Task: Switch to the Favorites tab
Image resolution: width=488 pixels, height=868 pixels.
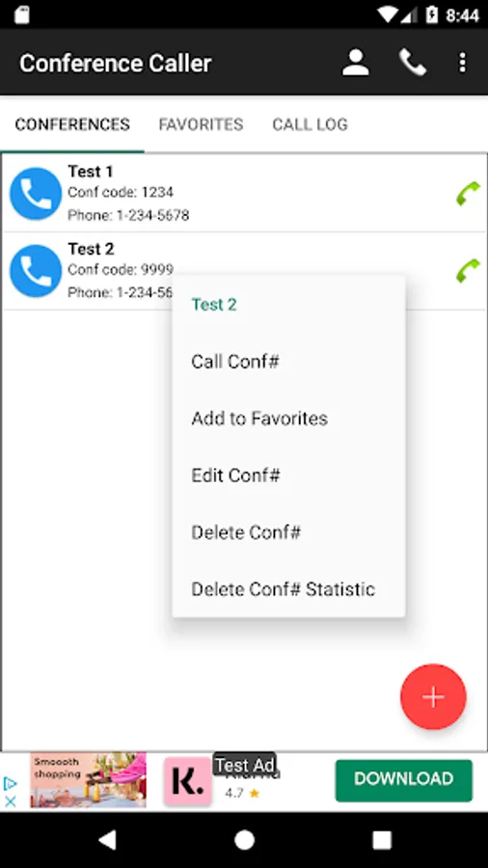Action: point(201,124)
